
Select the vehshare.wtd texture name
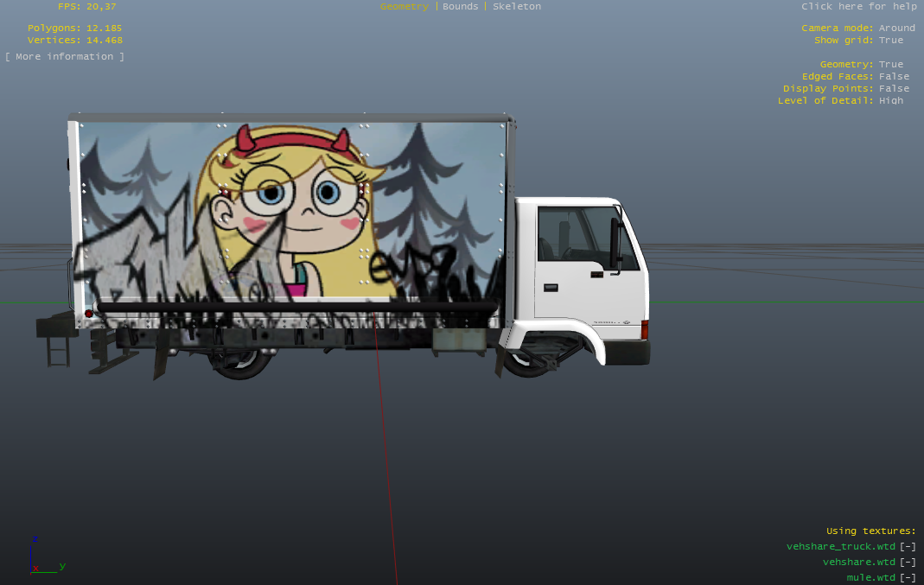(x=859, y=562)
